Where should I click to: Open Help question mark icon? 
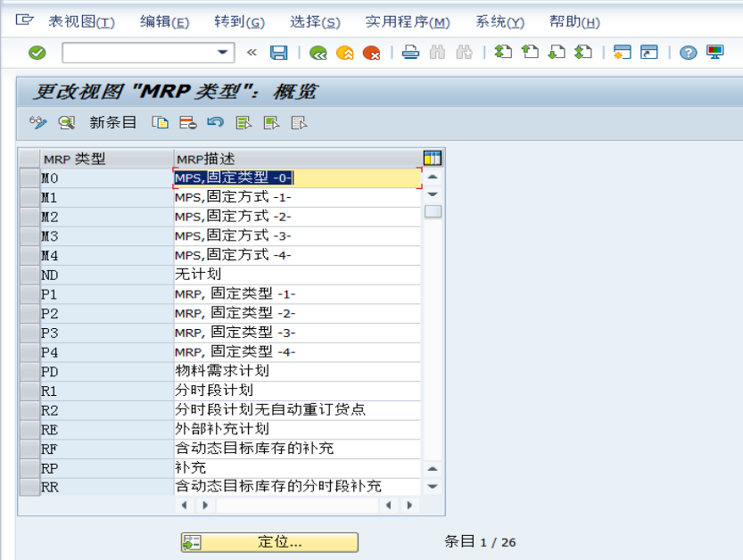point(688,53)
